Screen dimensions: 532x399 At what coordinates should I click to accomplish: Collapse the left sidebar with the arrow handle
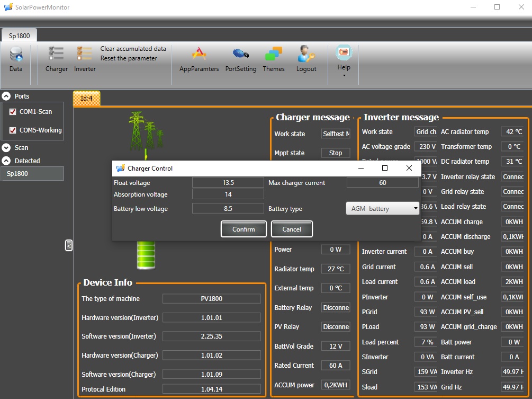coord(68,245)
